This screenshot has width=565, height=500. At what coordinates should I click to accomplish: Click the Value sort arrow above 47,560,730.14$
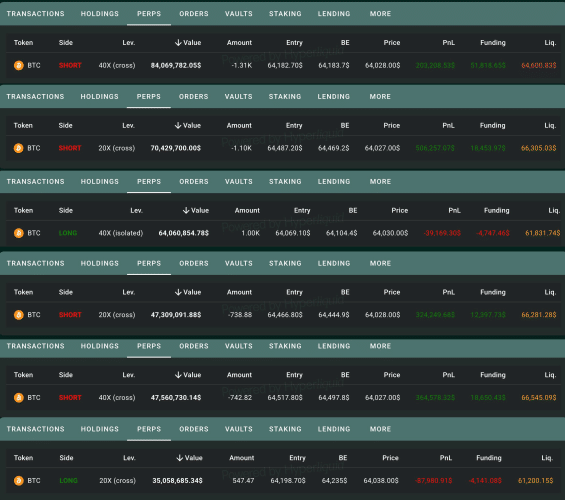click(x=178, y=375)
